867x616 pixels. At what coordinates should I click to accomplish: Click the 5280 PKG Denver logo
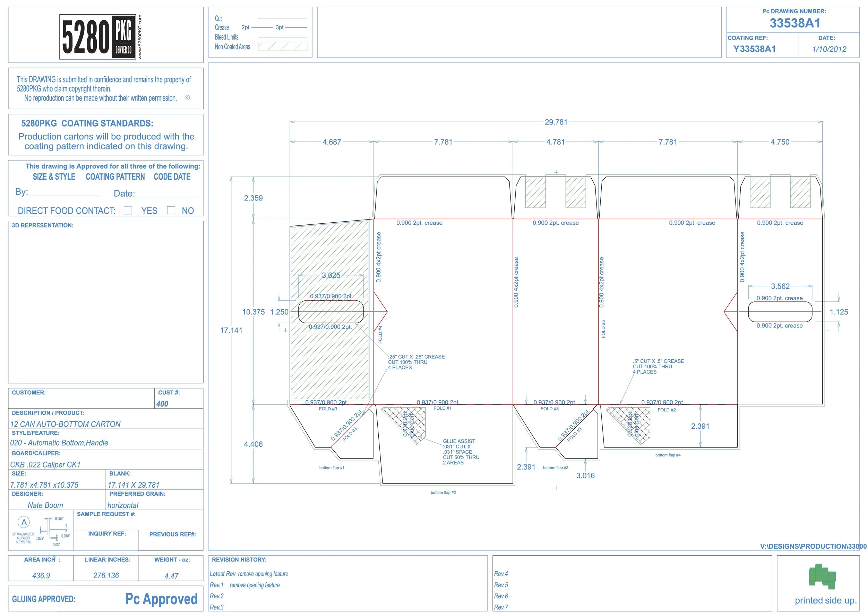[97, 37]
